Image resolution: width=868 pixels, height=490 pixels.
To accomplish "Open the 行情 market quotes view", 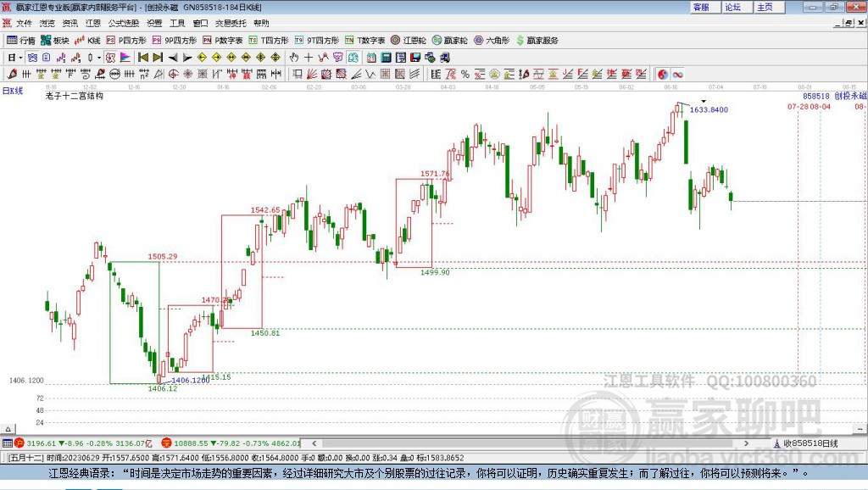I will tap(21, 41).
